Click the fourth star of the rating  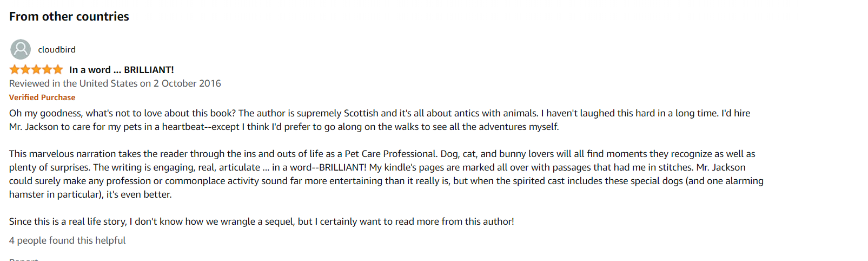tap(47, 69)
